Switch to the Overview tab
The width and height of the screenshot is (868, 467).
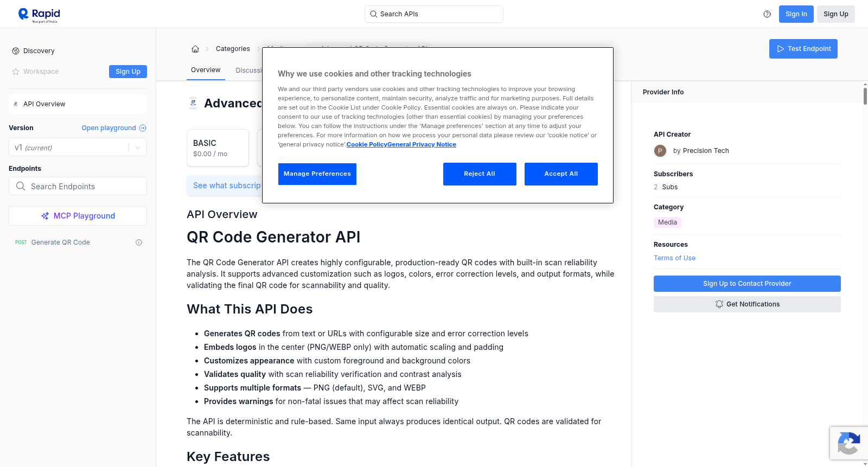[206, 70]
